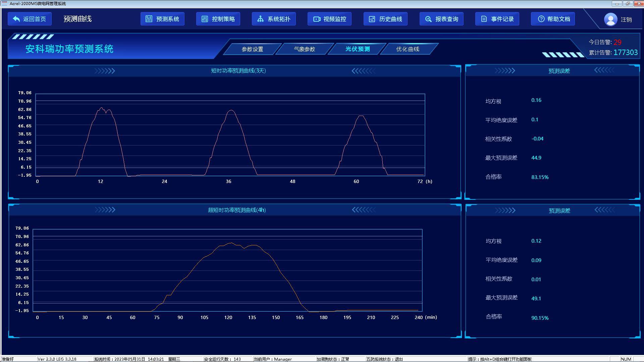Screen dimensions: 644x362
Task: Click the 控制策略 sliders icon
Action: pos(205,19)
